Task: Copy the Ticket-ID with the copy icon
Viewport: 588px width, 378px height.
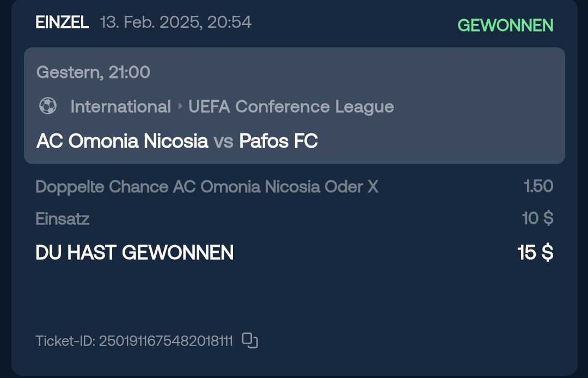Action: pyautogui.click(x=250, y=340)
